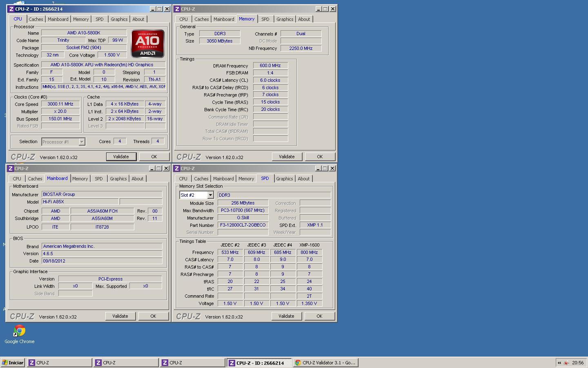Click XMP-1600 frequency 800 MHz cell

[309, 252]
